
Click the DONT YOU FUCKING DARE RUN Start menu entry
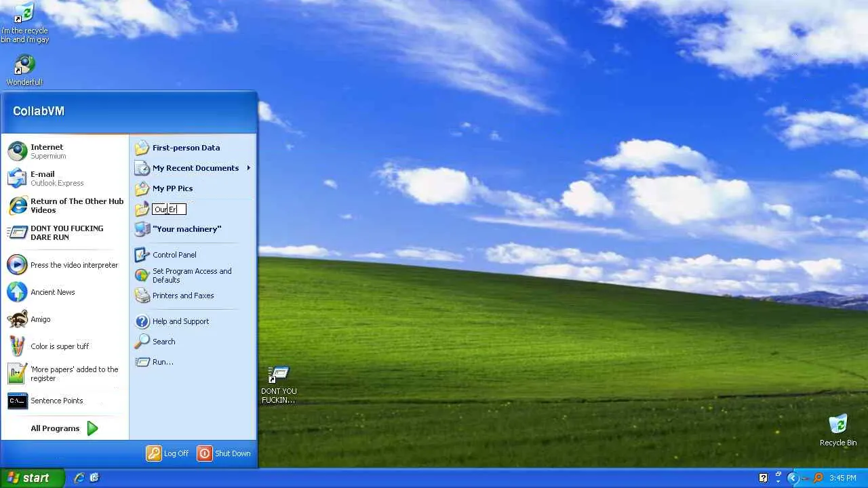(65, 232)
